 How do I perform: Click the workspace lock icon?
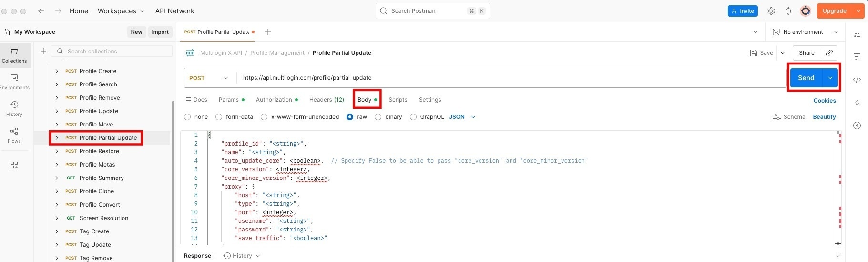(x=7, y=32)
